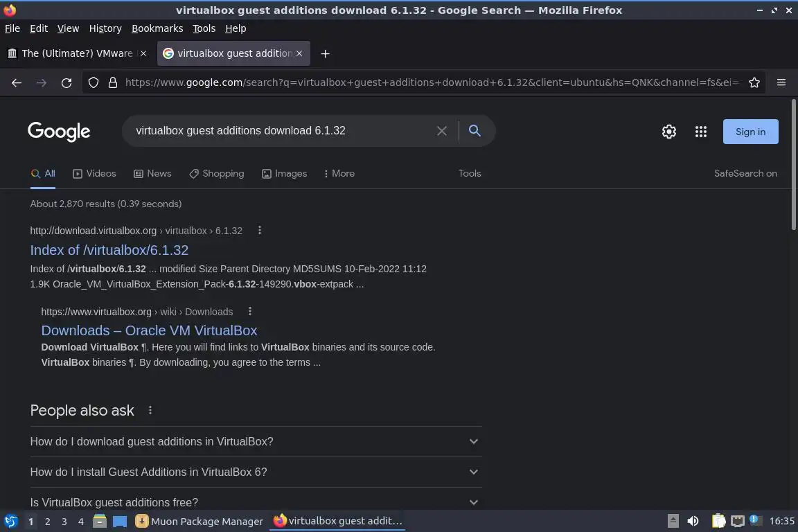Open the volume control in tray
This screenshot has height=532, width=798.
pos(693,522)
